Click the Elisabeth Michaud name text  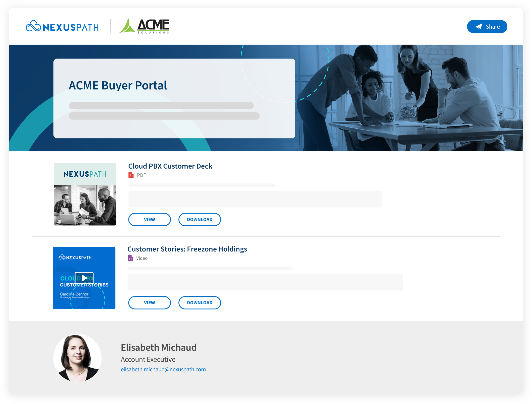[159, 347]
